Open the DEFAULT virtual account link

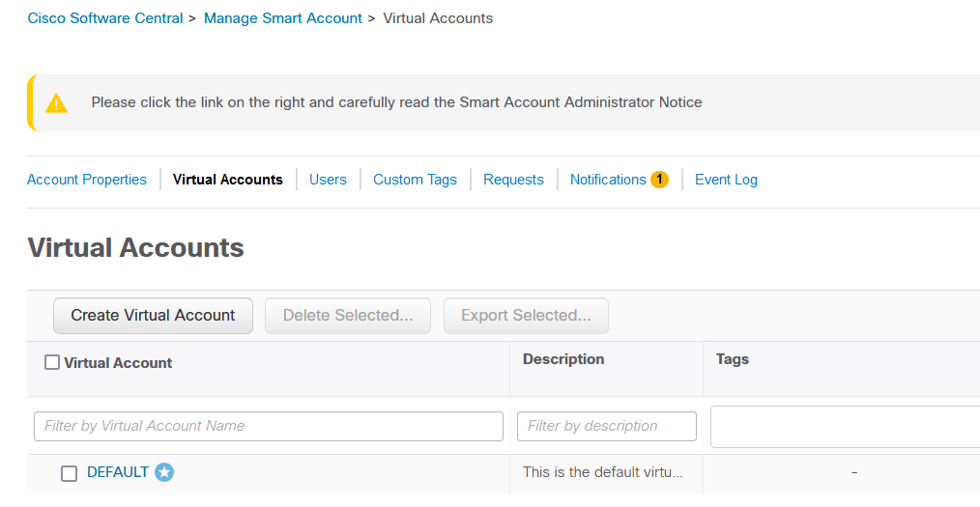pyautogui.click(x=118, y=472)
